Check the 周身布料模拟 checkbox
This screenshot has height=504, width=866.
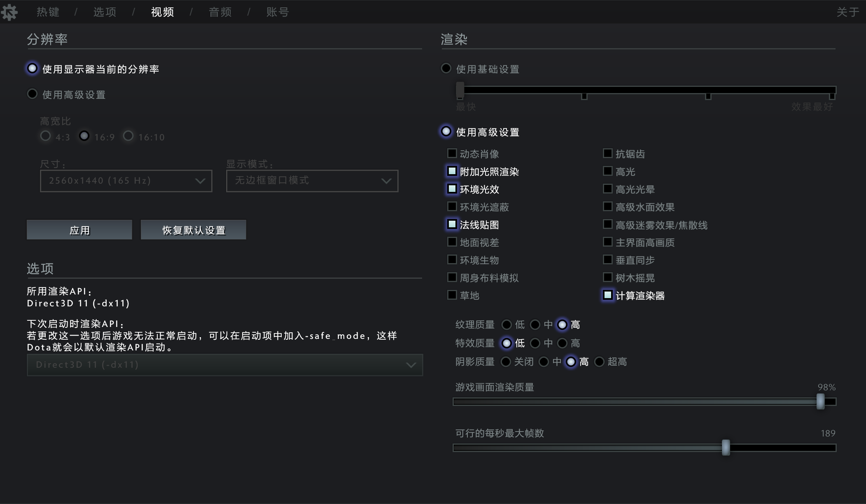(452, 277)
